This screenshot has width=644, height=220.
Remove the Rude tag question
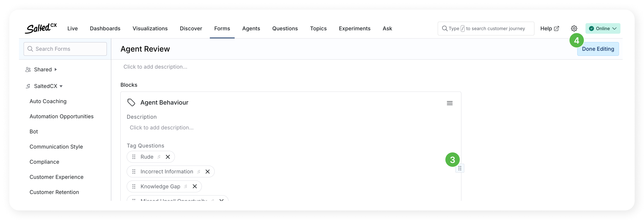point(168,157)
